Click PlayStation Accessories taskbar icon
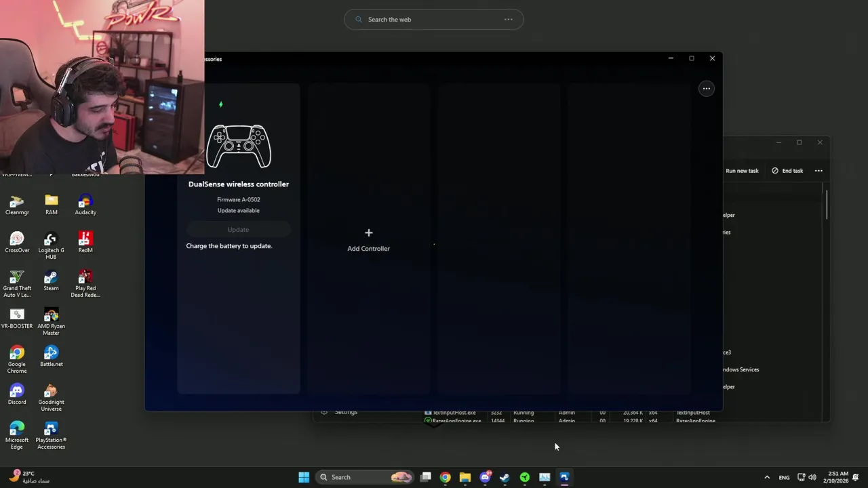Viewport: 868px width, 488px height. [564, 477]
